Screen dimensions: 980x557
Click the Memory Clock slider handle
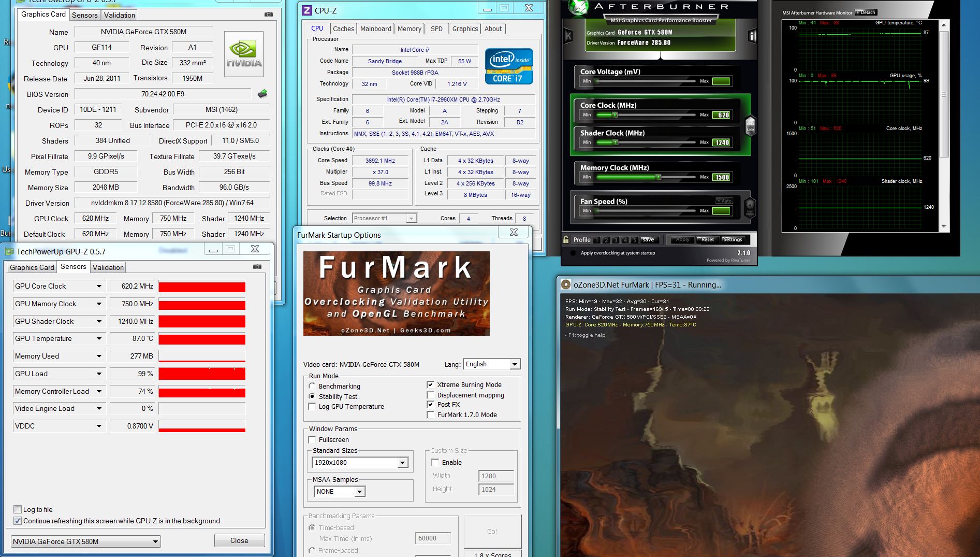pyautogui.click(x=658, y=177)
